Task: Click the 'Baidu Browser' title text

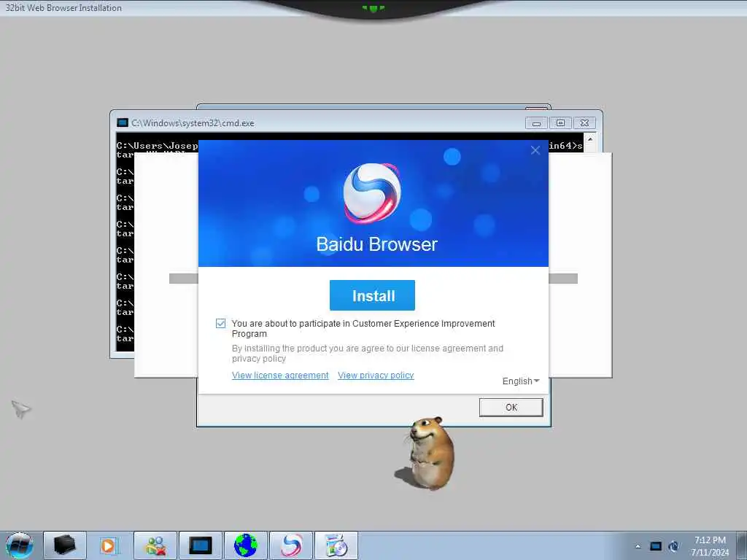Action: click(x=376, y=244)
